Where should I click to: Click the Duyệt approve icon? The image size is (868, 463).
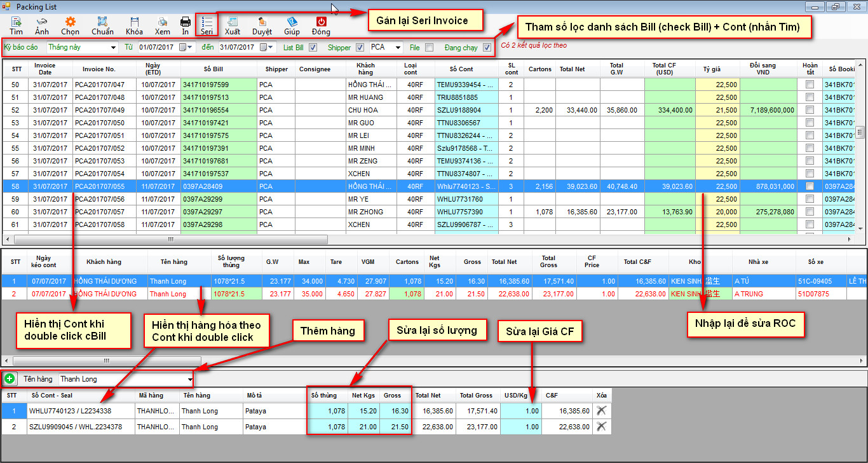pos(262,25)
